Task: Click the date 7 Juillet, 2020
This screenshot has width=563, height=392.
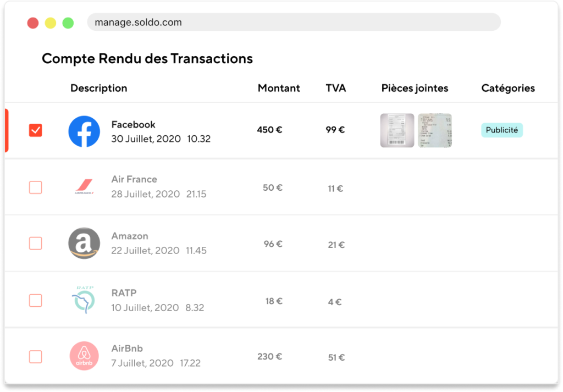Action: coord(142,363)
